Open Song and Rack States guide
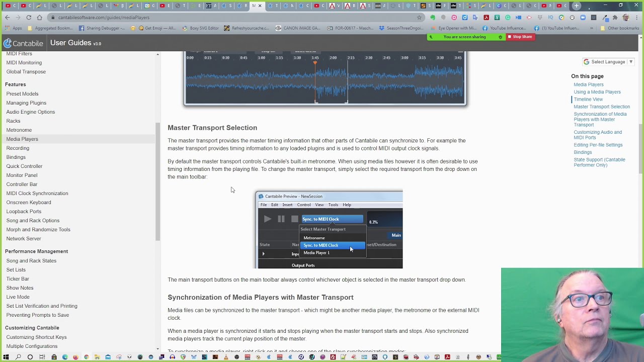 click(31, 260)
